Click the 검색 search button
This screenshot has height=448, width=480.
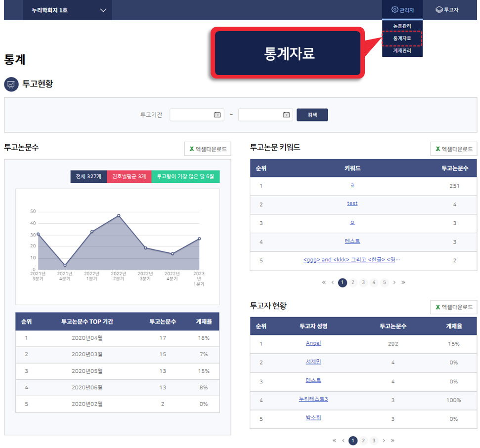click(312, 115)
